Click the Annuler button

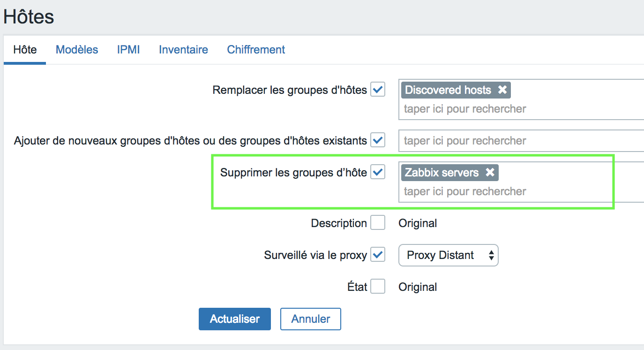(311, 319)
